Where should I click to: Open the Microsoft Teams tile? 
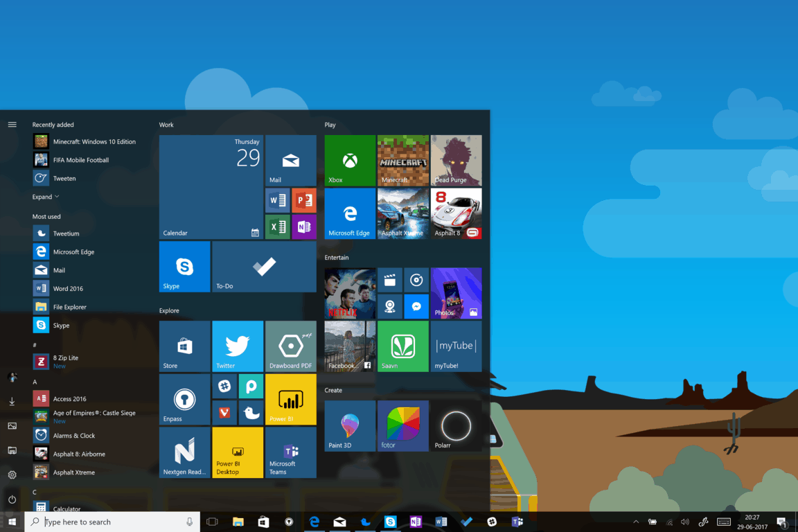[x=291, y=452]
